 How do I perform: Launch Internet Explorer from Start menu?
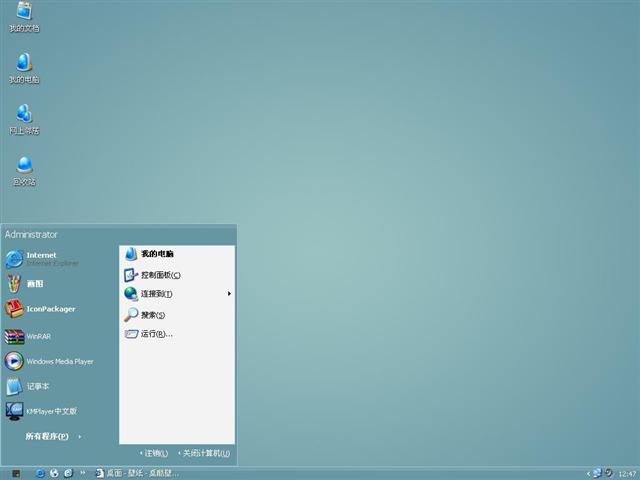click(x=42, y=259)
